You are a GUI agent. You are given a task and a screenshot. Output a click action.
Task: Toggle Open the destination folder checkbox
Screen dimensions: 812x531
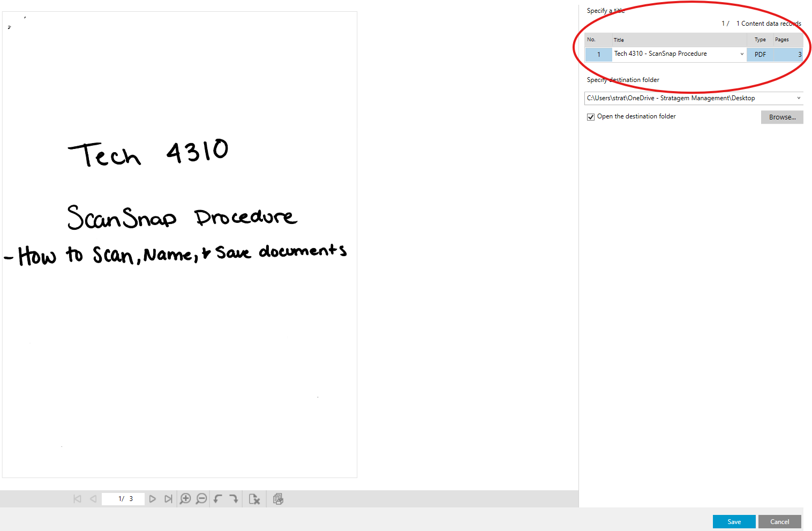point(591,117)
